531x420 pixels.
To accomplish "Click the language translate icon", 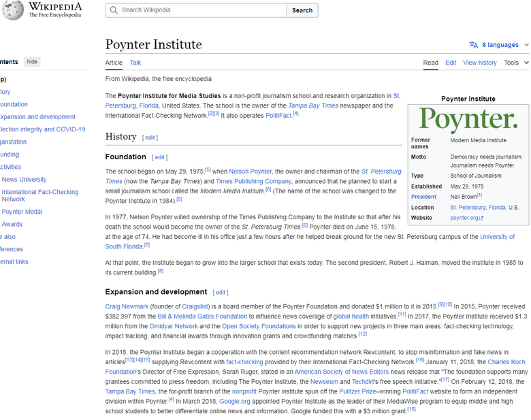I will click(x=473, y=45).
